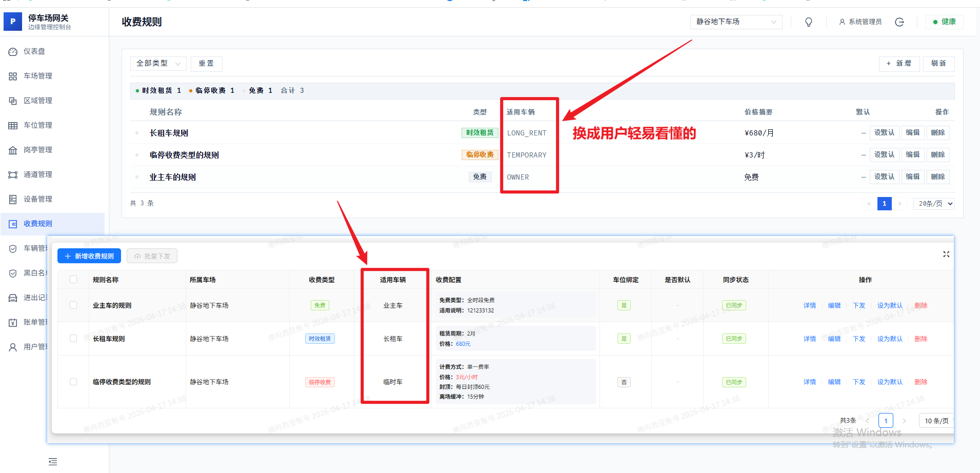
Task: Select 通道管理 in the side menu
Action: pos(37,174)
